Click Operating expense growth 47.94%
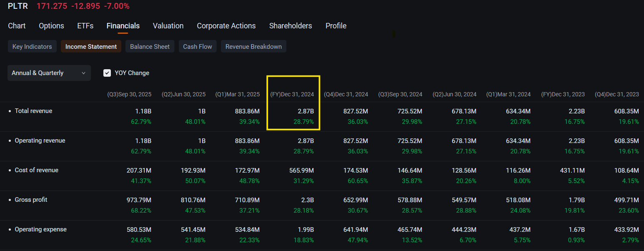The width and height of the screenshot is (644, 251). (x=358, y=240)
